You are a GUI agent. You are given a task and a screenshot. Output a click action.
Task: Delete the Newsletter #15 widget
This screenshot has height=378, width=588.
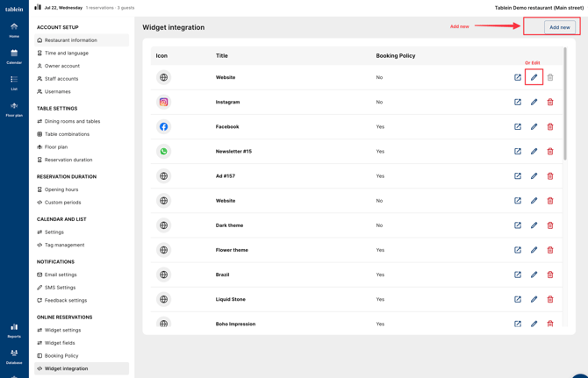pyautogui.click(x=550, y=152)
